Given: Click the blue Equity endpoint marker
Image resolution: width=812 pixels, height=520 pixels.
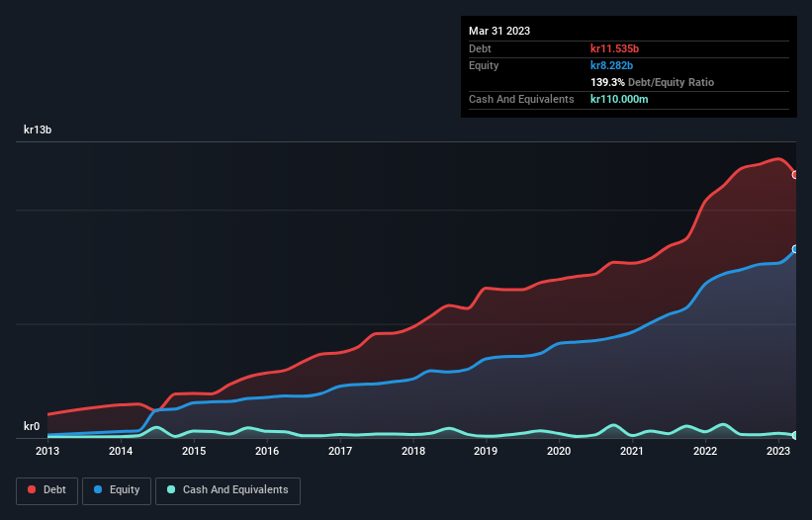Looking at the screenshot, I should pos(795,249).
